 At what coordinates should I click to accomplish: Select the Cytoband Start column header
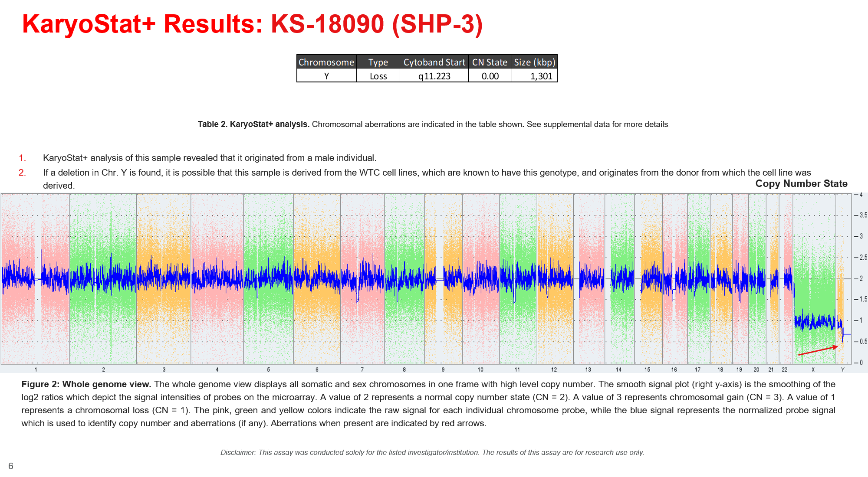pyautogui.click(x=434, y=62)
